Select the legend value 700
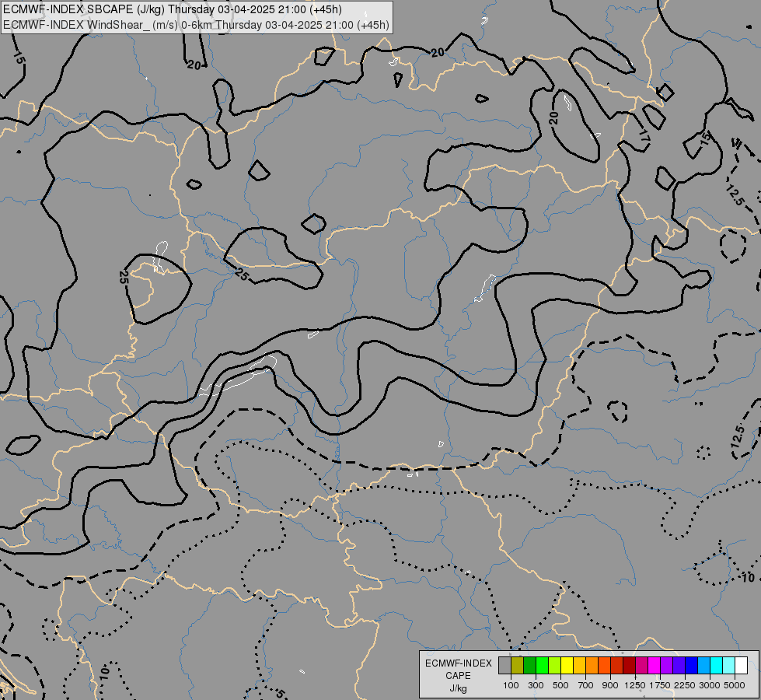The height and width of the screenshot is (700, 761). pyautogui.click(x=586, y=685)
